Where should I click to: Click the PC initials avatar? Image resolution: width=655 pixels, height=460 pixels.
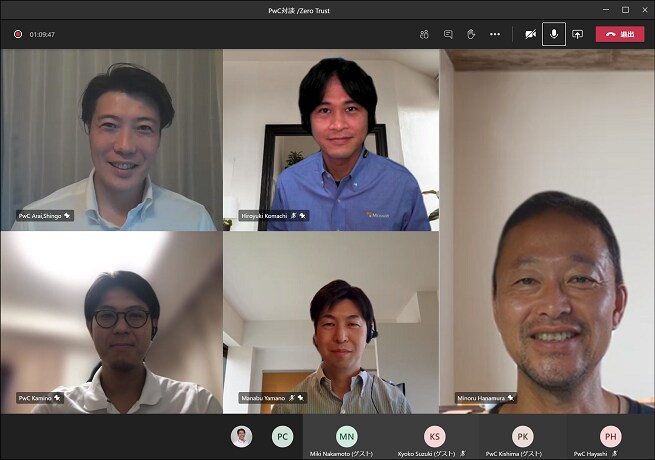click(x=283, y=436)
